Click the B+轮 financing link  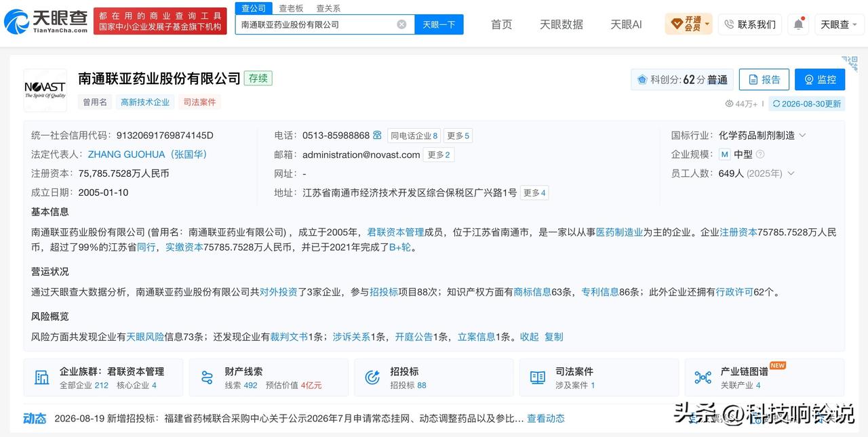tap(400, 247)
